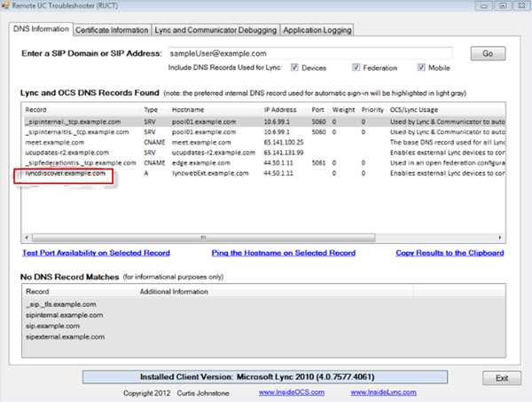The image size is (532, 402).
Task: Toggle the Devices checkbox
Action: (x=295, y=67)
